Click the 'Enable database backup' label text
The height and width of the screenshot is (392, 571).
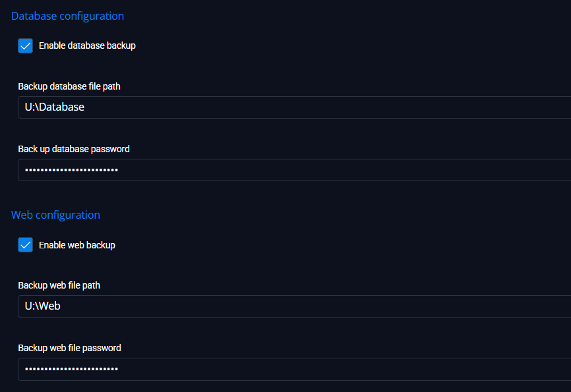tap(88, 45)
